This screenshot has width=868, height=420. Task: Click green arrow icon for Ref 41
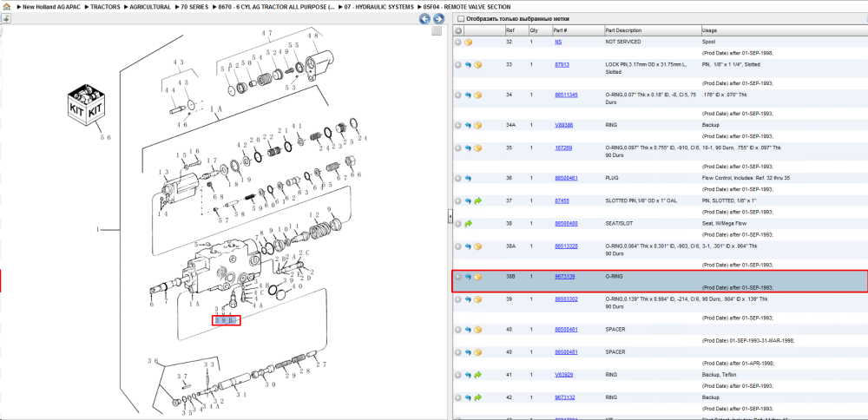pos(477,375)
